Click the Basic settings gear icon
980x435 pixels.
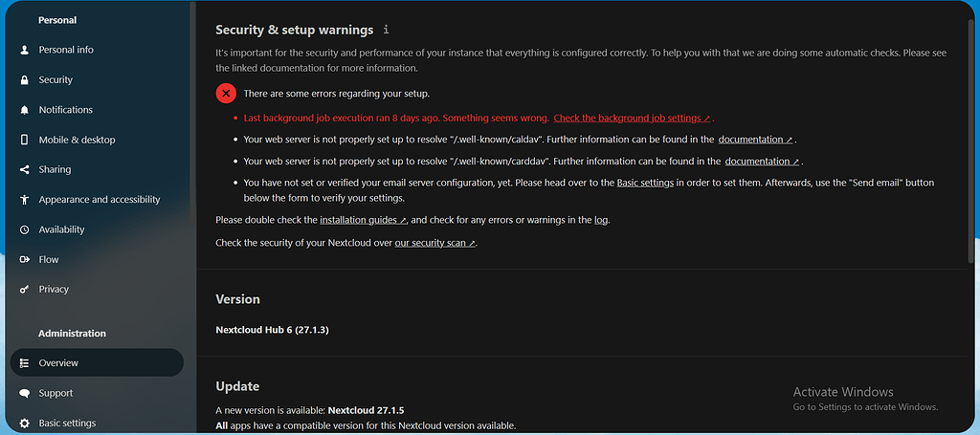click(x=24, y=424)
